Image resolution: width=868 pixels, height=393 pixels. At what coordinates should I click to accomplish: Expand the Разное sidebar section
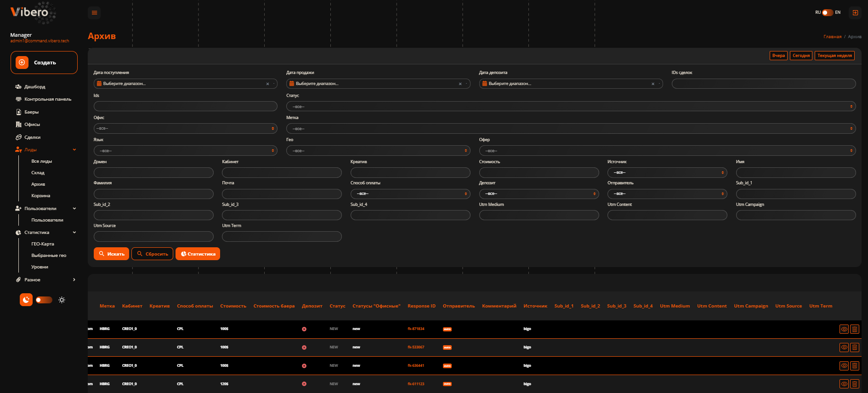point(45,280)
